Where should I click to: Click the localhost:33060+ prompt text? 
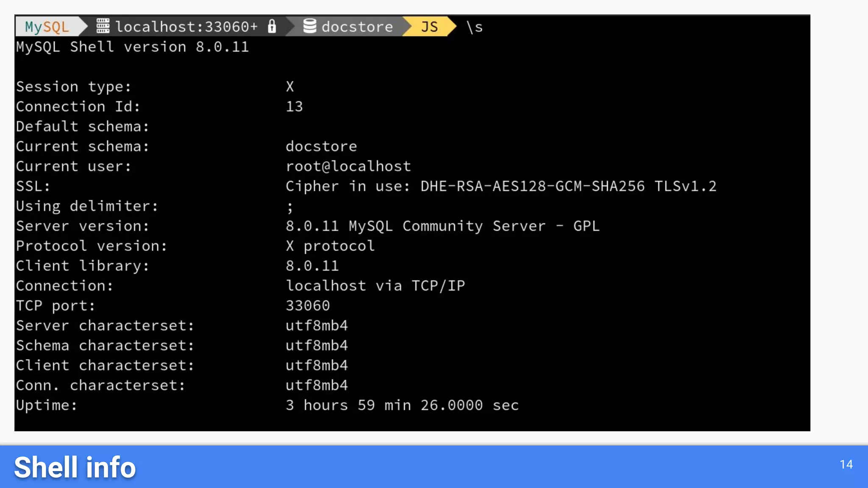pos(186,27)
